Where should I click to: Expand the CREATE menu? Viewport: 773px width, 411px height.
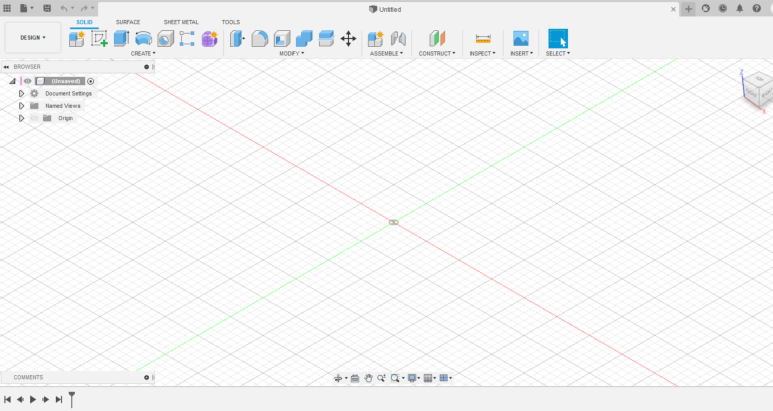pos(143,53)
